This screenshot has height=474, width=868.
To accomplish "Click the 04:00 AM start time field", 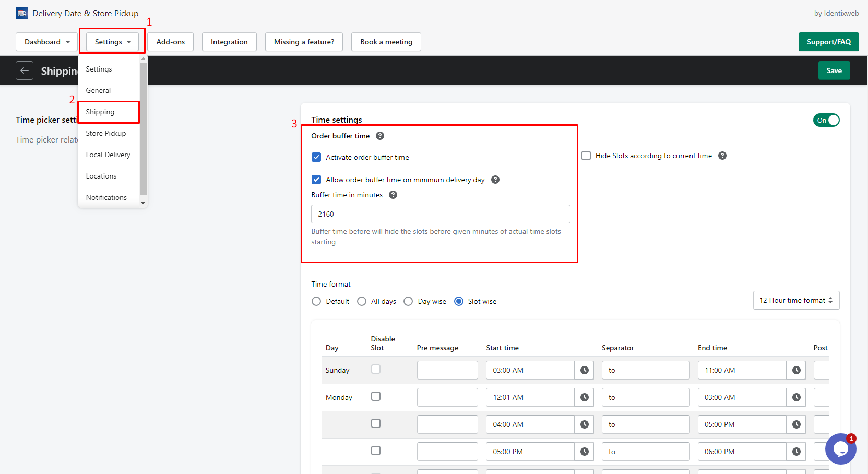I will [x=530, y=424].
